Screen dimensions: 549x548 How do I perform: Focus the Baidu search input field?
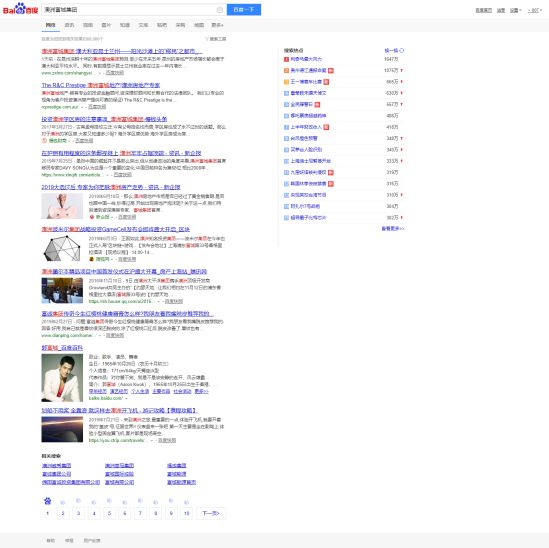point(130,10)
